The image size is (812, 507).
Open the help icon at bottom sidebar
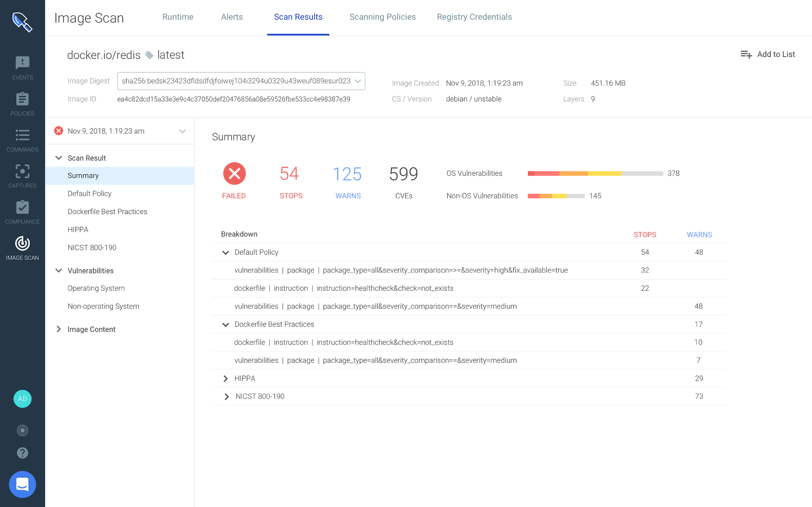[x=22, y=453]
